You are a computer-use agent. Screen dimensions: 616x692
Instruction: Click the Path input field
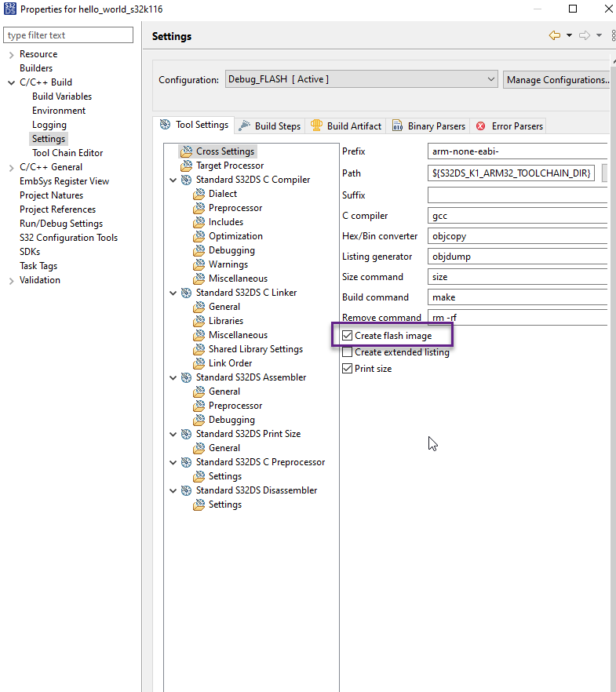point(511,173)
